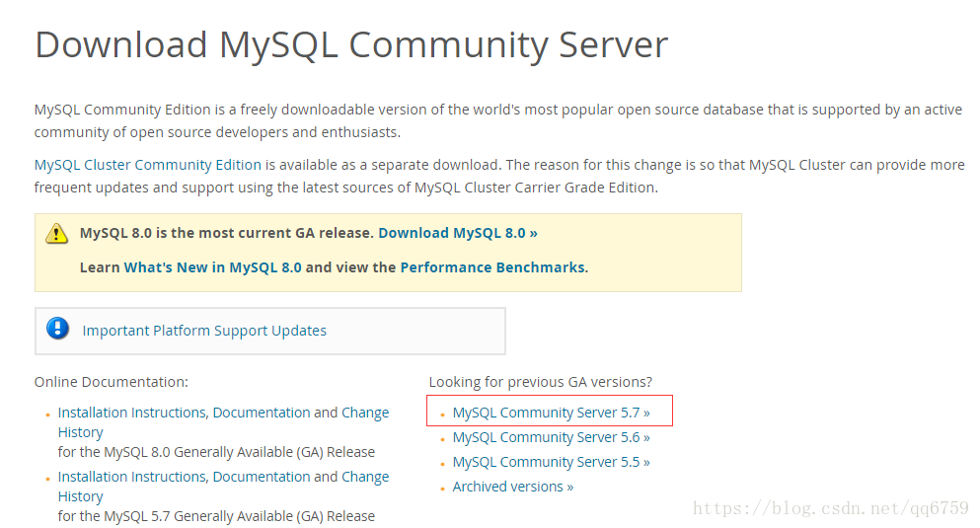Click the blue exclamation info icon
This screenshot has height=528, width=980.
(x=57, y=328)
